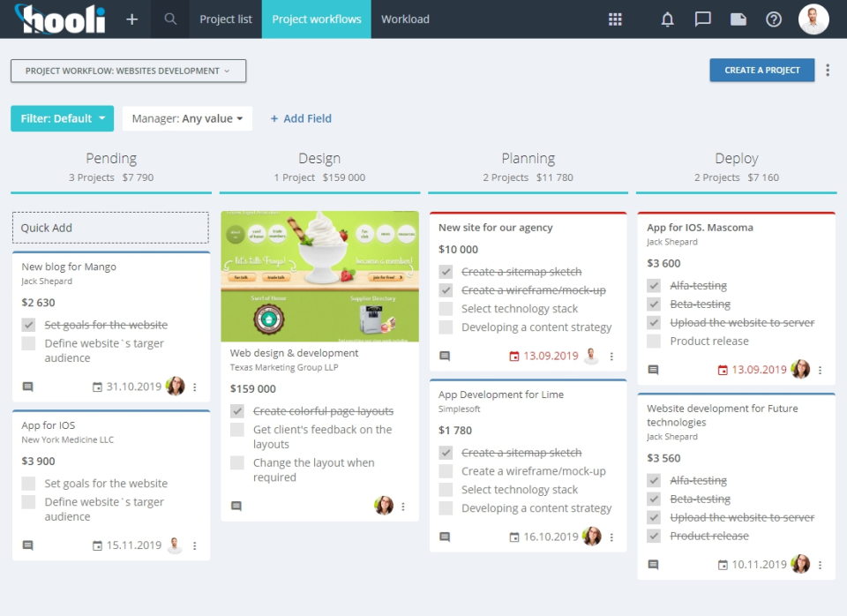
Task: Check Define website's target audience in Mango card
Action: pyautogui.click(x=28, y=343)
